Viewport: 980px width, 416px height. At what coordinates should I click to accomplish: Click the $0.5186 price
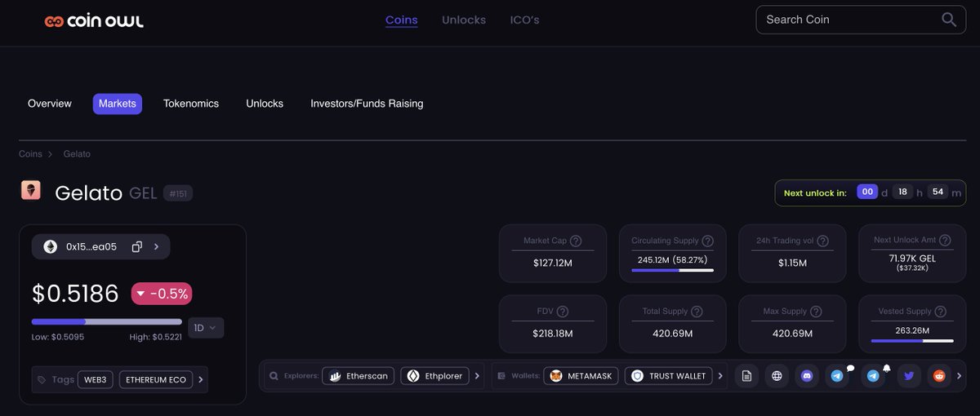(75, 294)
